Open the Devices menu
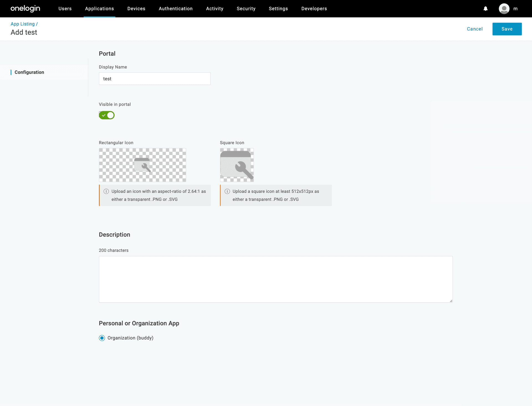 click(x=136, y=9)
